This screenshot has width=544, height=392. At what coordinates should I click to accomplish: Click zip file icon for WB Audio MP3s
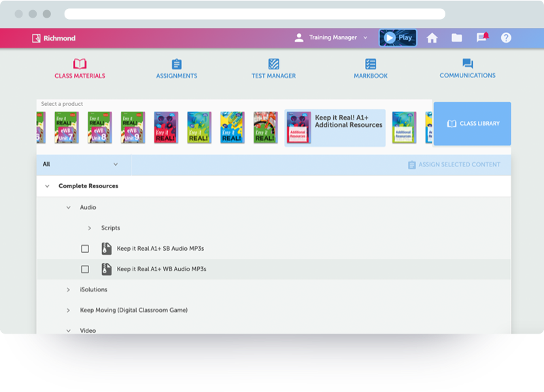coord(107,269)
